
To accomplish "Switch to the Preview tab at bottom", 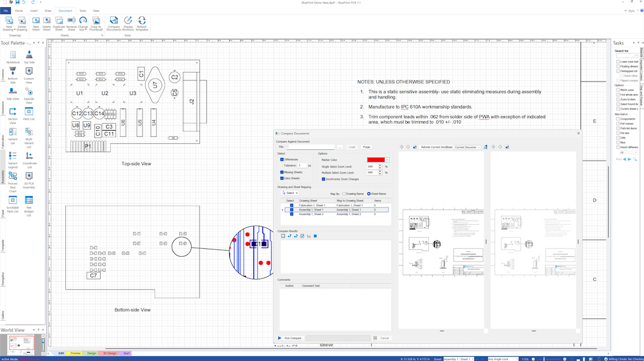I will [75, 353].
